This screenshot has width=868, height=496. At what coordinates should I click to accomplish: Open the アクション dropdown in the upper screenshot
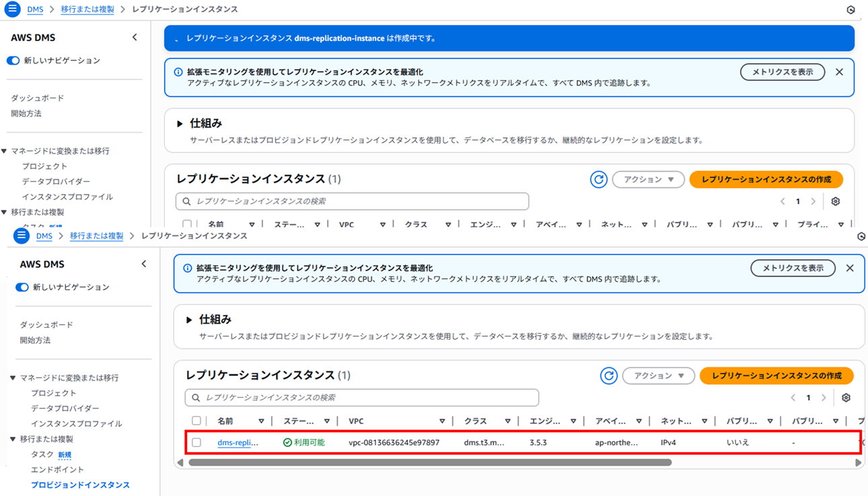(x=648, y=180)
